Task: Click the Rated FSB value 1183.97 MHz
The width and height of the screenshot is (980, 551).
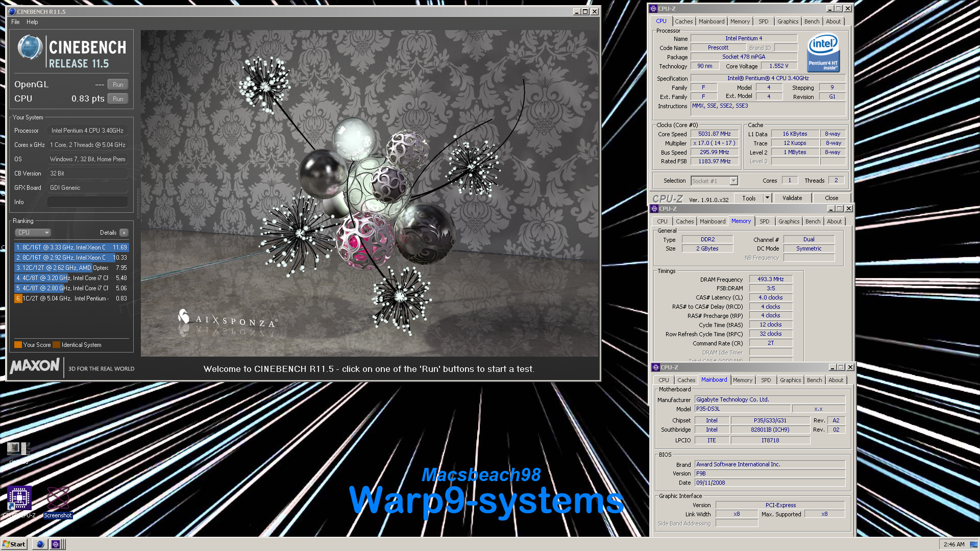Action: (x=715, y=162)
